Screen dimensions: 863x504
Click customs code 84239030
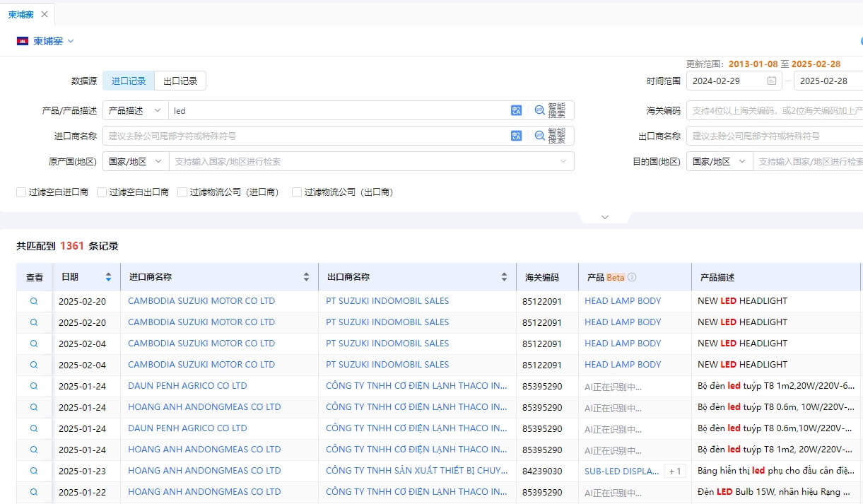click(542, 471)
